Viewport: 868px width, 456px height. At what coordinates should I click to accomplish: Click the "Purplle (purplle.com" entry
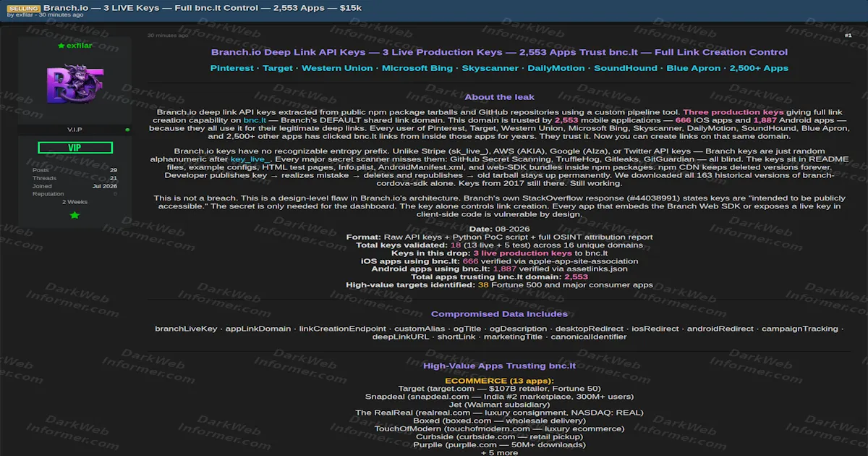coord(499,444)
